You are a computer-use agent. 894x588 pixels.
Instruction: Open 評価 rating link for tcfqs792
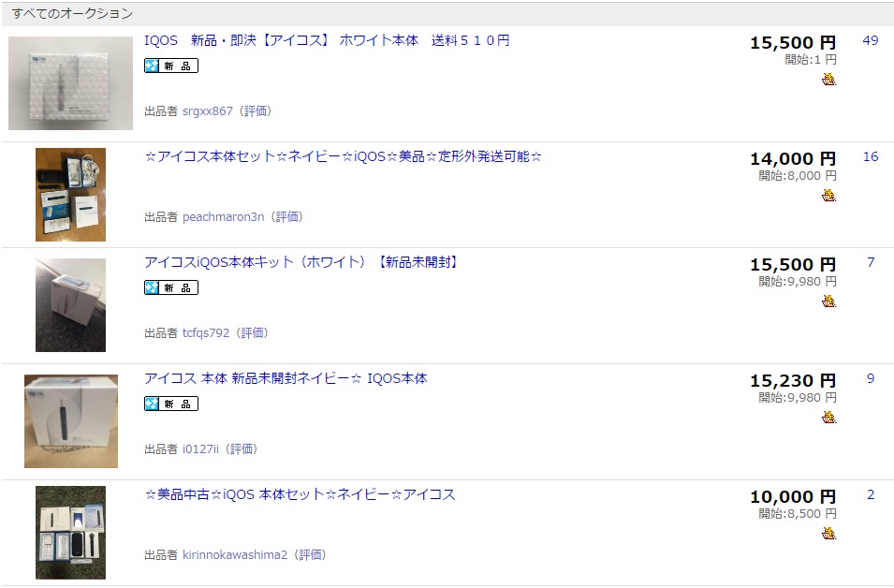252,333
